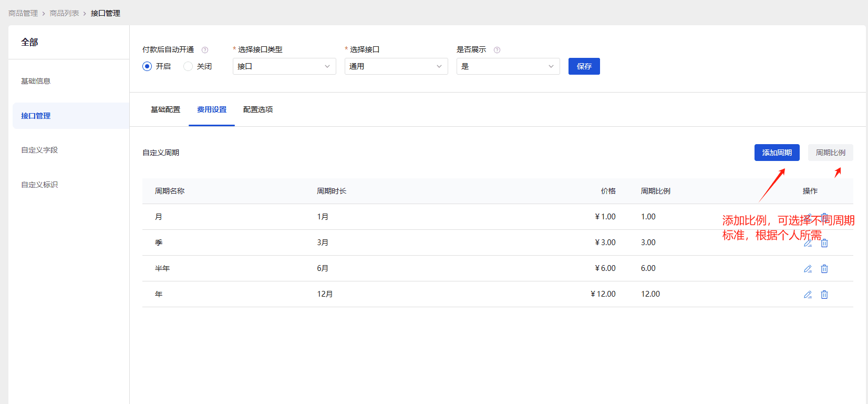The image size is (868, 404).
Task: Switch to the 费用设置 tab
Action: [212, 109]
